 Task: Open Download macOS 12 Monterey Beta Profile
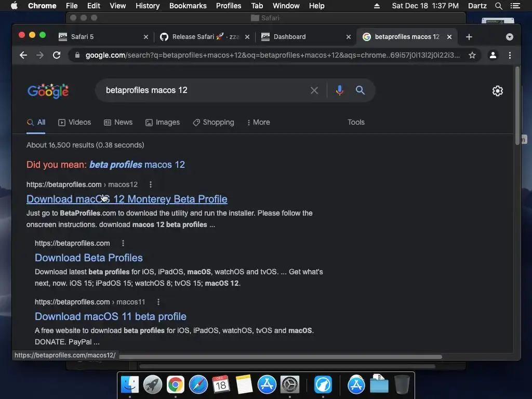127,199
